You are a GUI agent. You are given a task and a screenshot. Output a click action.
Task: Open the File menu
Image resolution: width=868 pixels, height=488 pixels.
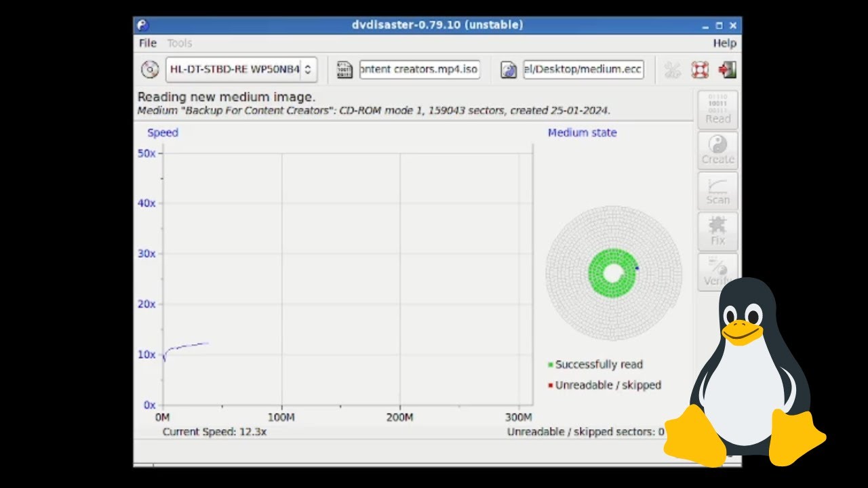pyautogui.click(x=148, y=43)
